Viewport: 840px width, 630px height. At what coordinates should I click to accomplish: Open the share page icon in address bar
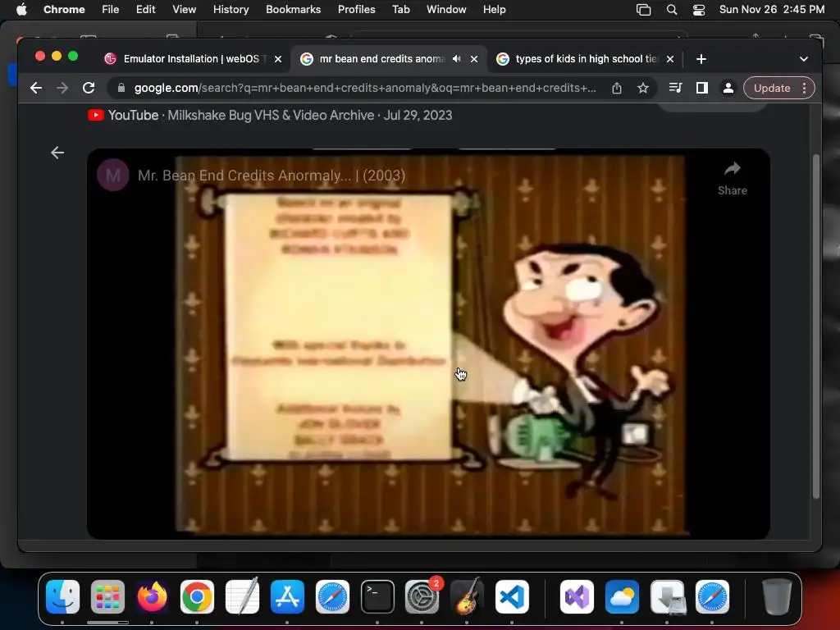pos(617,88)
